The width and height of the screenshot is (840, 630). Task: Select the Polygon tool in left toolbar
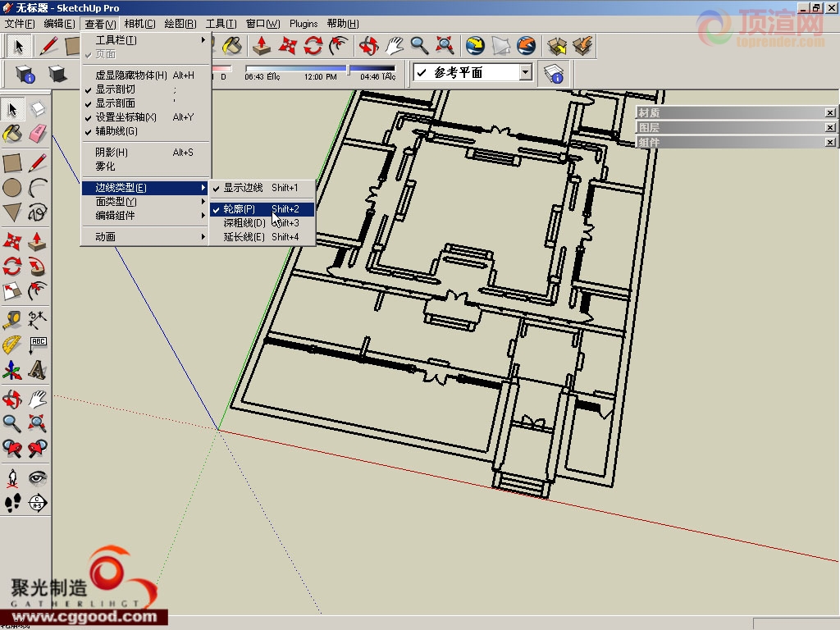pos(12,212)
